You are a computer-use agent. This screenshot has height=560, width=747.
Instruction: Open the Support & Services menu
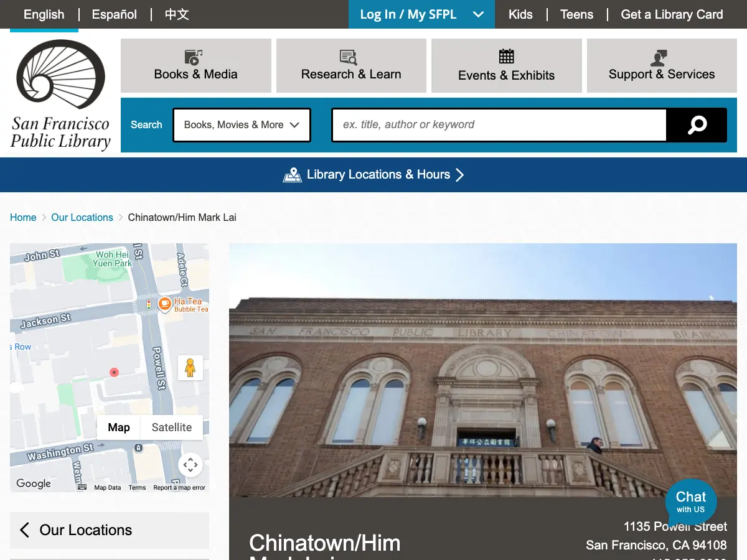pyautogui.click(x=662, y=65)
